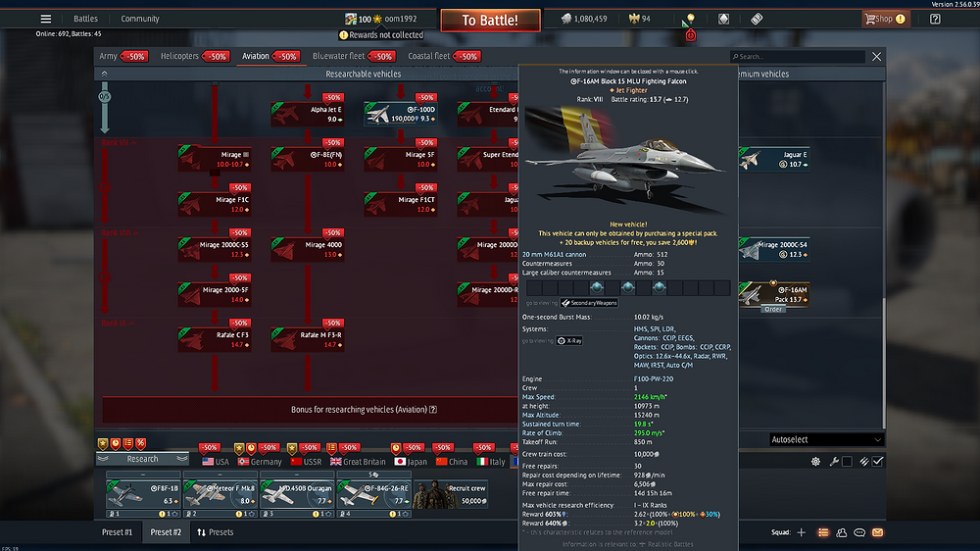Screen dimensions: 980x551
Task: Open the Autoselect dropdown
Action: click(x=826, y=439)
